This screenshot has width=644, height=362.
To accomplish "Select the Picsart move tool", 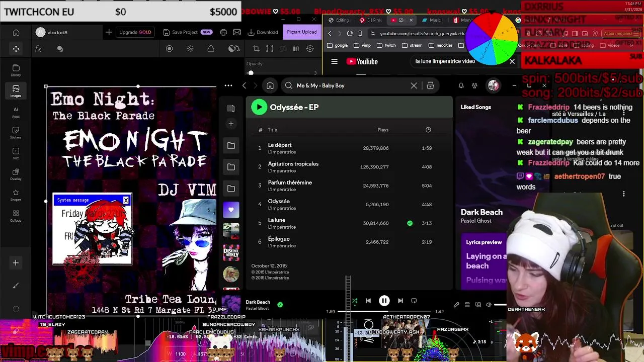I will 16,49.
